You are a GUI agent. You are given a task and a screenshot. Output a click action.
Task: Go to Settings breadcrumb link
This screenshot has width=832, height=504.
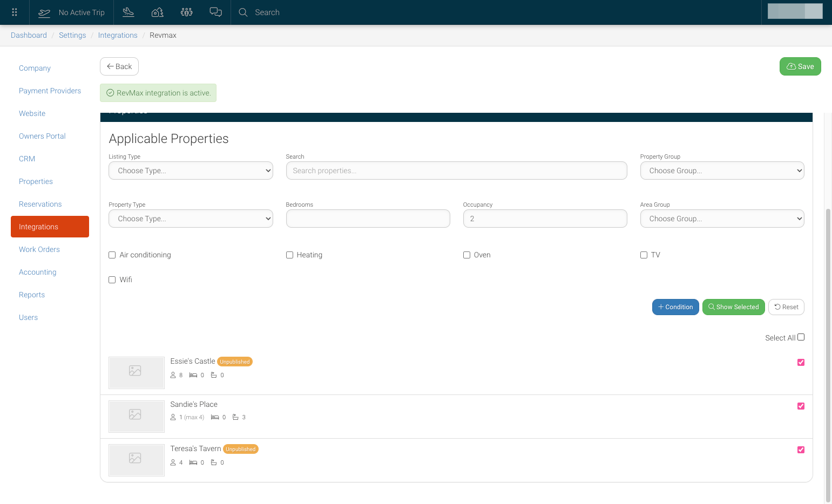tap(72, 35)
